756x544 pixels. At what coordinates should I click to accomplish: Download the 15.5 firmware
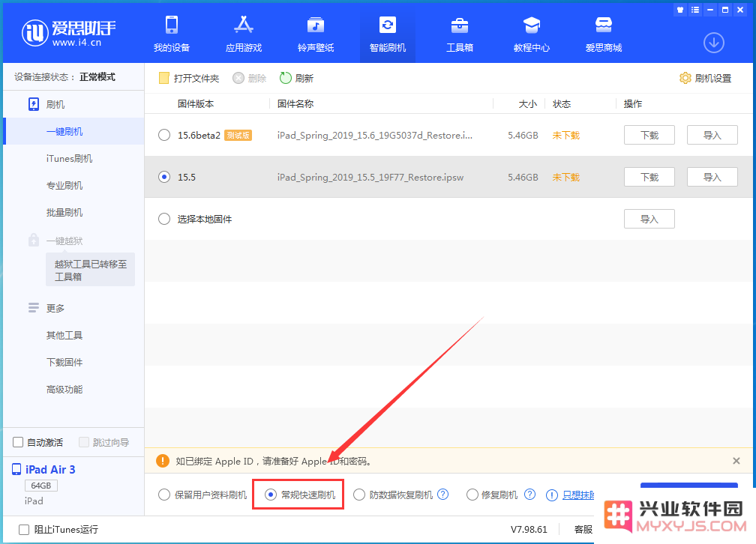point(649,177)
